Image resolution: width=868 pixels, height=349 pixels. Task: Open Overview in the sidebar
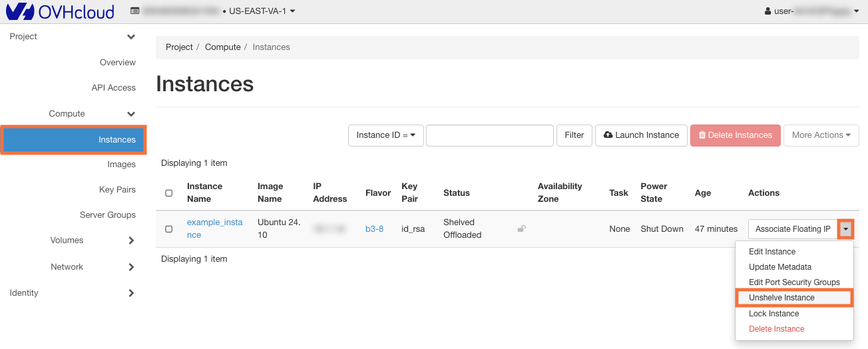(117, 63)
